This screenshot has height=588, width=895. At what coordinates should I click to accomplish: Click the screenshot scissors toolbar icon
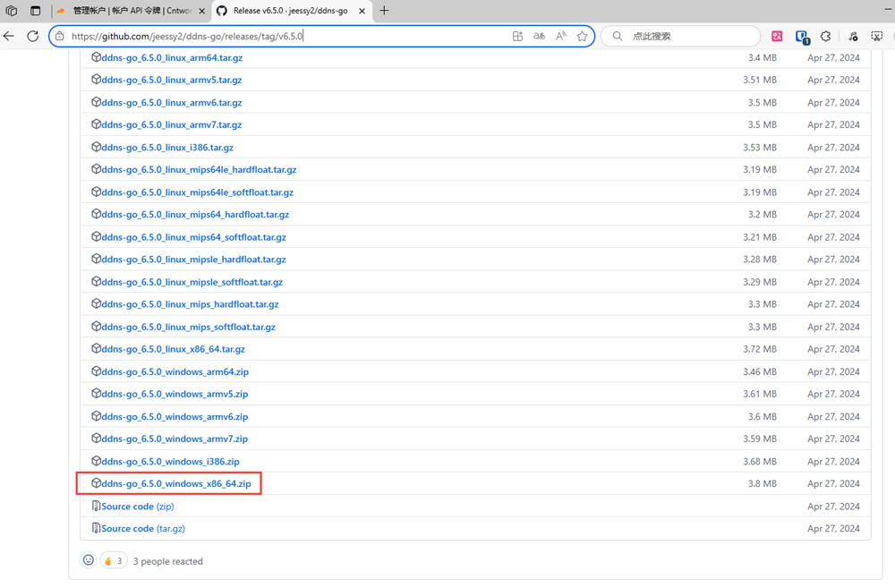[877, 36]
